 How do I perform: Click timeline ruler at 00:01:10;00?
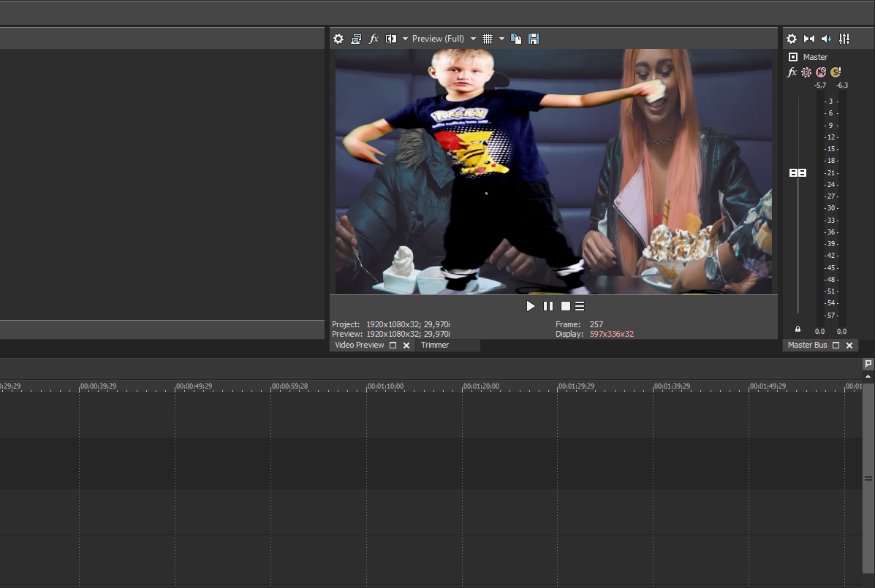click(x=385, y=386)
